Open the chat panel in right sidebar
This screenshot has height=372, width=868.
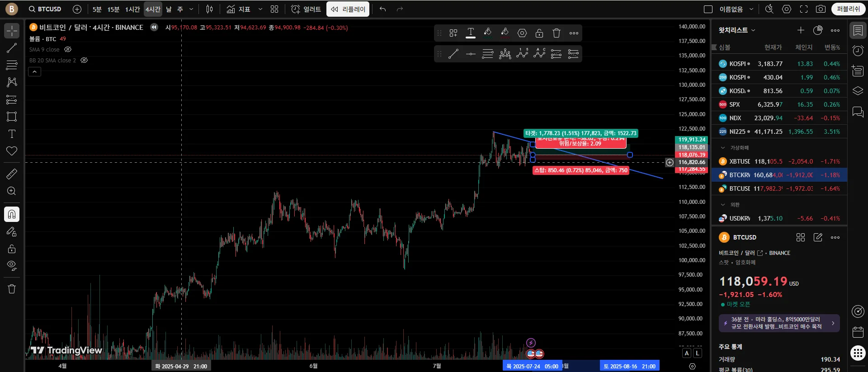[858, 112]
